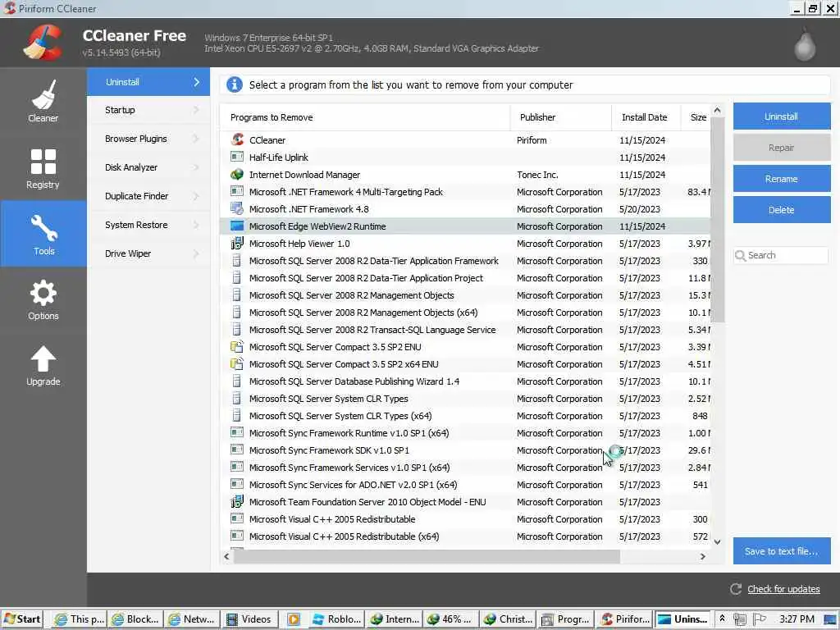Open the Start menu
This screenshot has height=630, width=840.
[x=22, y=619]
